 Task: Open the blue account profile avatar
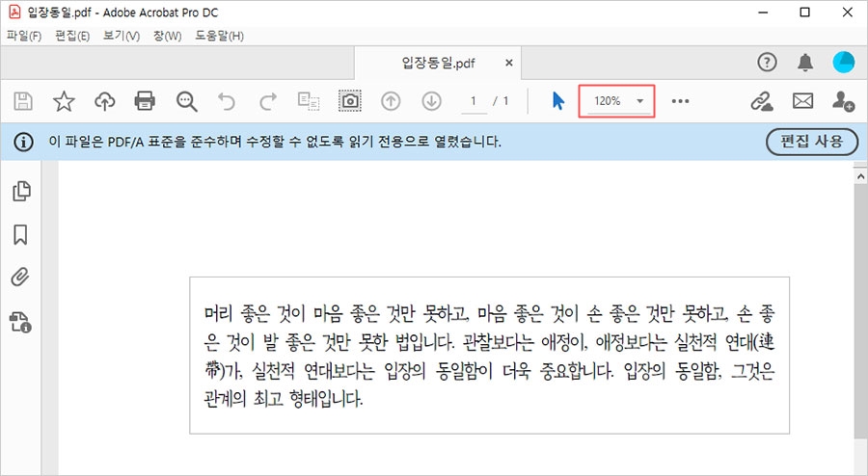[844, 62]
